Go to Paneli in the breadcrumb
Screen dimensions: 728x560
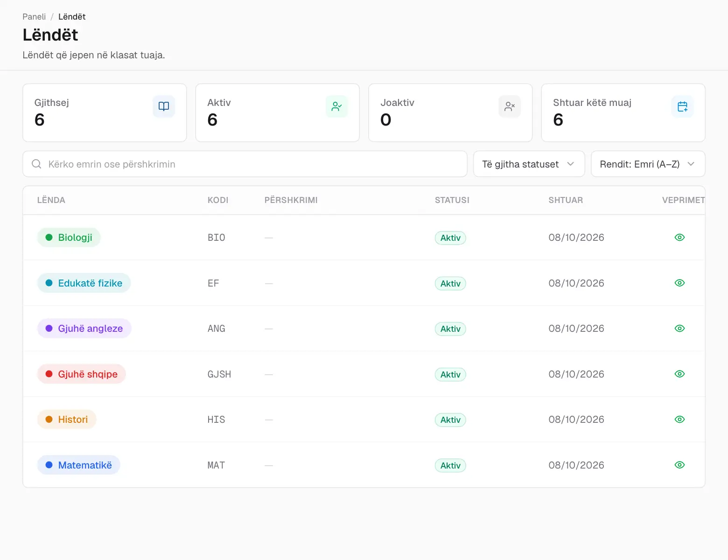click(x=34, y=17)
